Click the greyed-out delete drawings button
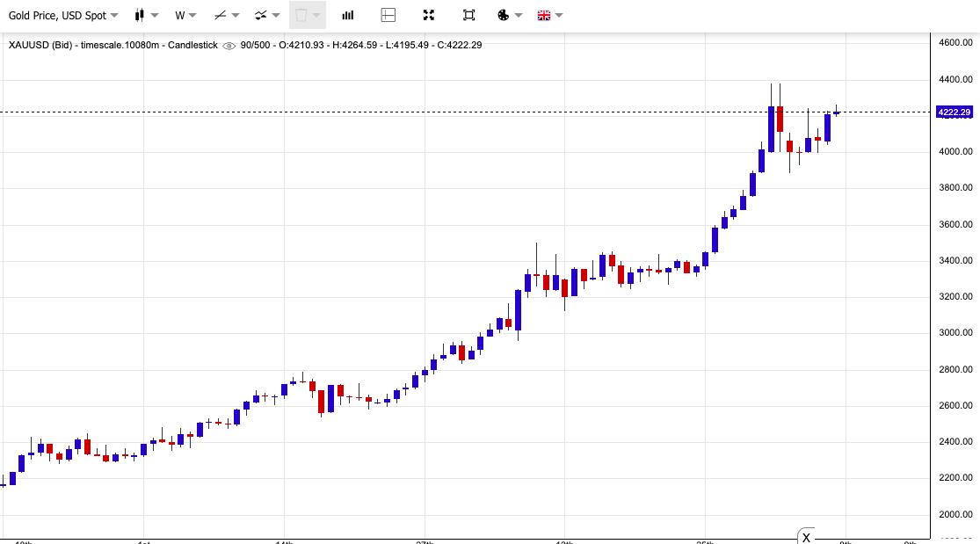Screen dimensions: 980x544 coord(307,15)
